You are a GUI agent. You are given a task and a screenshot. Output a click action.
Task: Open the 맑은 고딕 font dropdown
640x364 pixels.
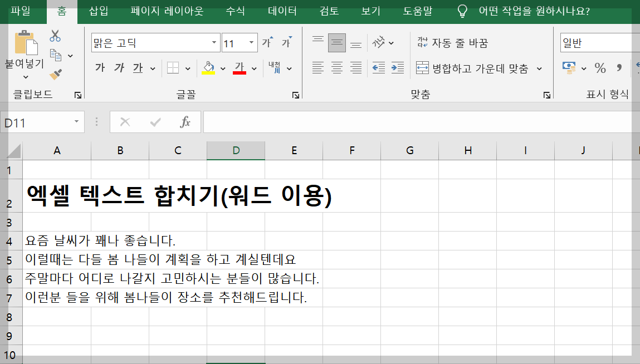[213, 42]
